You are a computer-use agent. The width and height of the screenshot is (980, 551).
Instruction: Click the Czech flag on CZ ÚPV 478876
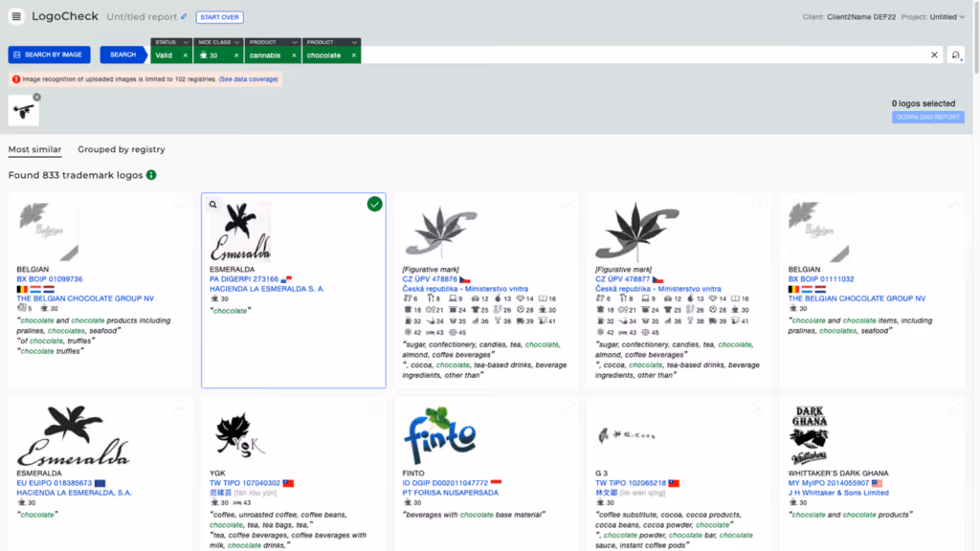tap(465, 280)
